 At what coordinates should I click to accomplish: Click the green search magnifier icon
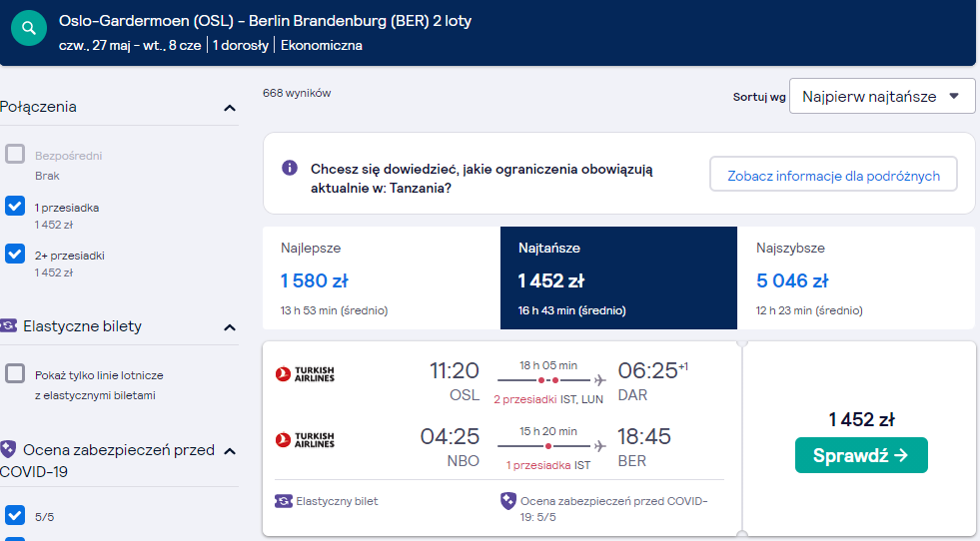(x=29, y=28)
